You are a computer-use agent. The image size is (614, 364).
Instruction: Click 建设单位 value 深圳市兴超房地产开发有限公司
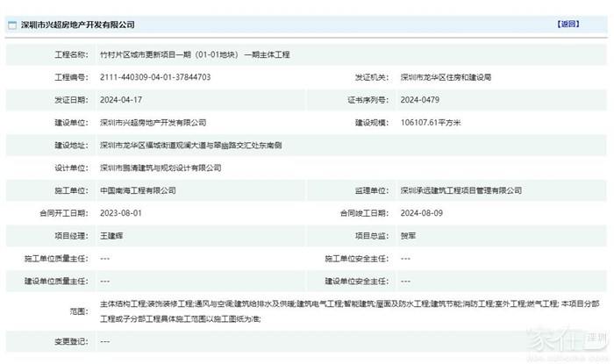click(153, 123)
